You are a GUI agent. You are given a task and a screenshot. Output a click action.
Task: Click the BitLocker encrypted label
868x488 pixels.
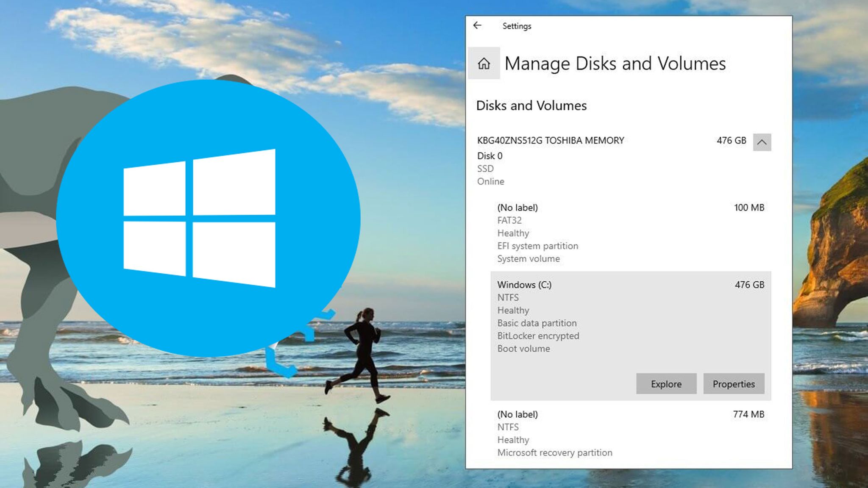click(538, 336)
